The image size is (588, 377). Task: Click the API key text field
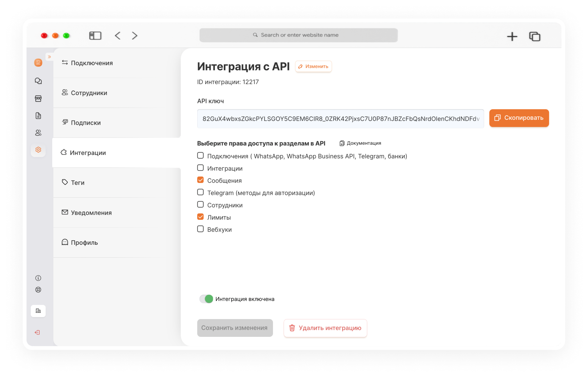click(x=340, y=119)
